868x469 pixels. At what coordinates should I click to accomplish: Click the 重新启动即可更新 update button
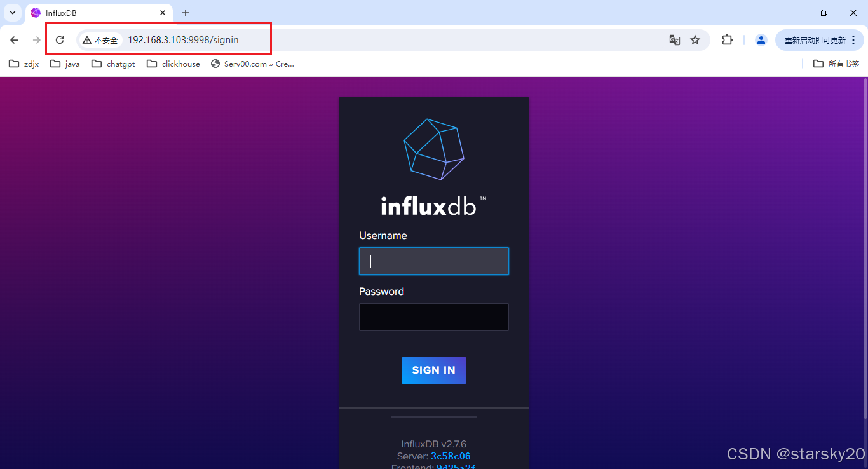click(x=815, y=39)
